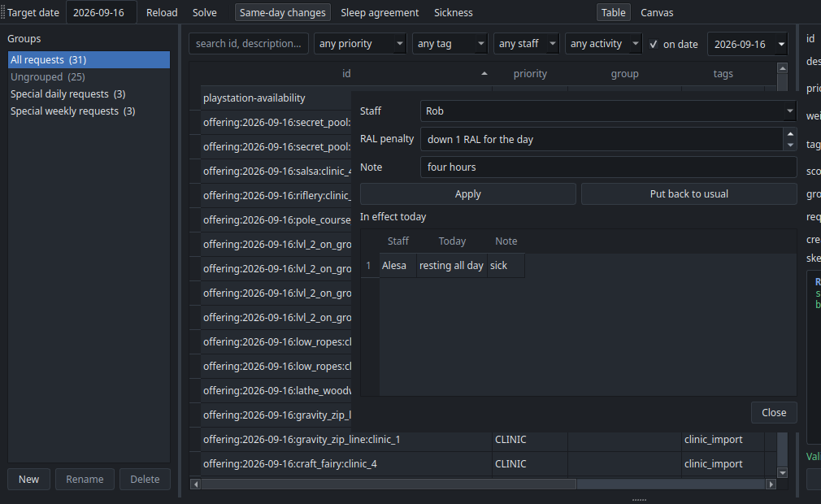Decrease RAL penalty with down arrow

click(790, 145)
